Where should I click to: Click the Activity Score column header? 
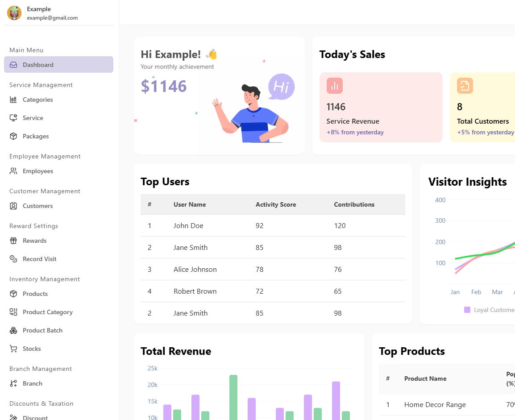click(x=275, y=204)
